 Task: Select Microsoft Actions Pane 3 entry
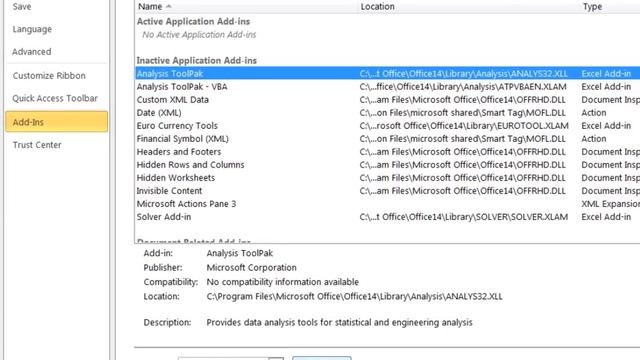click(x=187, y=204)
